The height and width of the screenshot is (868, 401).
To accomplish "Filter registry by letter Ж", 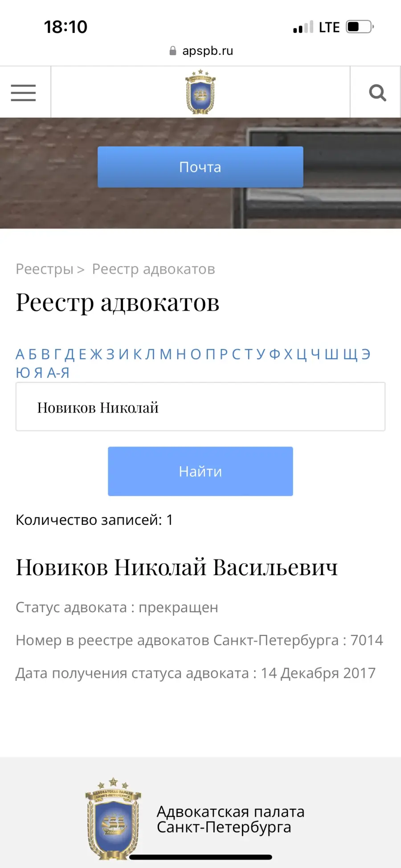I will (x=96, y=354).
